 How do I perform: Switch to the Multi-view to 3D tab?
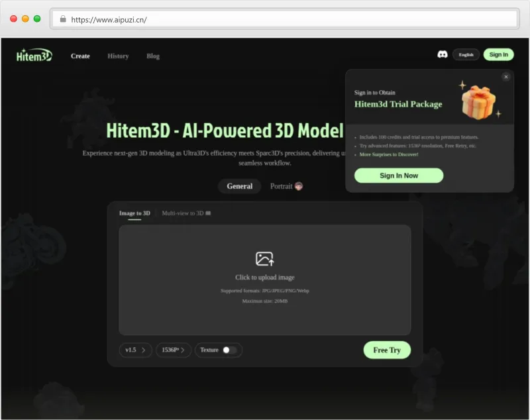pos(182,213)
